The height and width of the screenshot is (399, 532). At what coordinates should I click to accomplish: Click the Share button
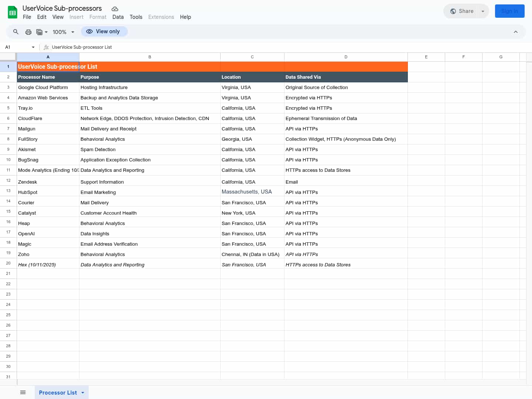pyautogui.click(x=462, y=11)
